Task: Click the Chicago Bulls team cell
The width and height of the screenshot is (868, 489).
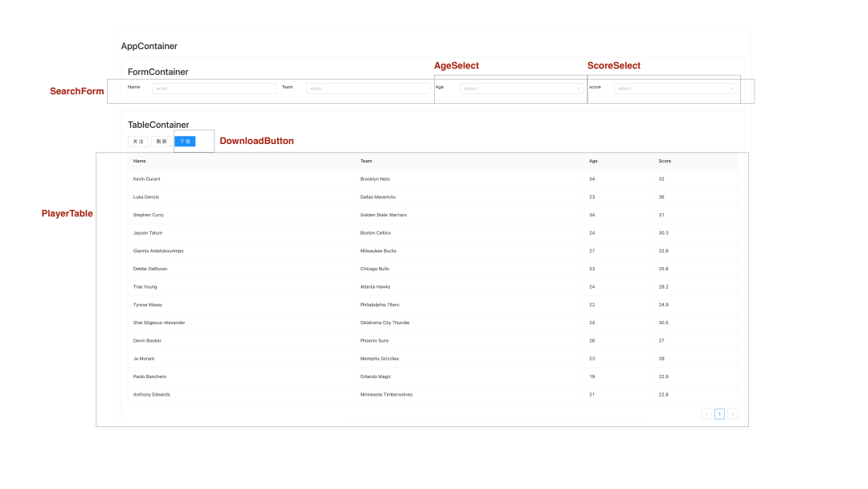Action: pos(469,269)
